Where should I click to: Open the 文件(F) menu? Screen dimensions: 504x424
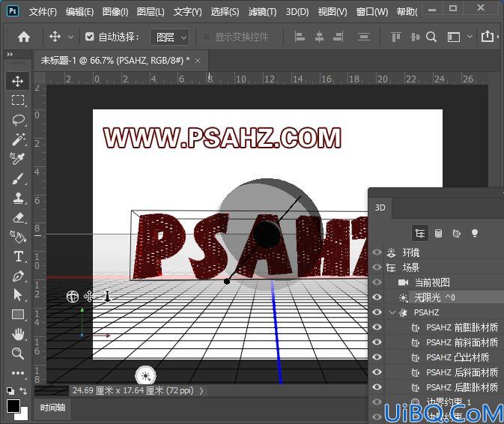pyautogui.click(x=43, y=12)
